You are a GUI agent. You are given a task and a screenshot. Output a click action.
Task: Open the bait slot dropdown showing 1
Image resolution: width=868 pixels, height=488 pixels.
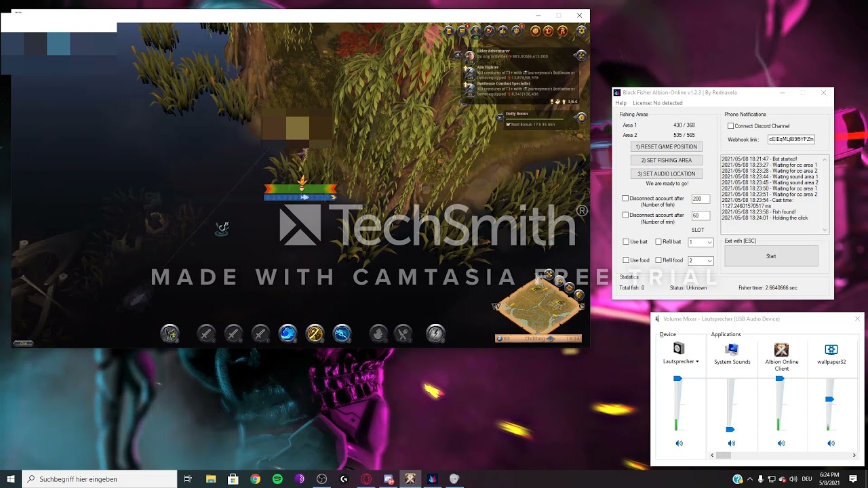click(701, 242)
